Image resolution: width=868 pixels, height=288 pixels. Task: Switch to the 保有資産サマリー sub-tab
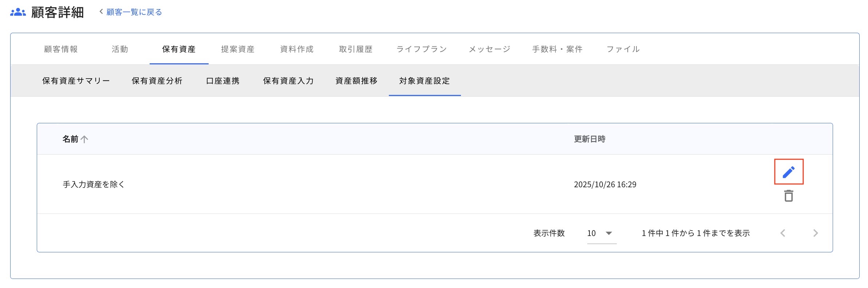[x=76, y=81]
